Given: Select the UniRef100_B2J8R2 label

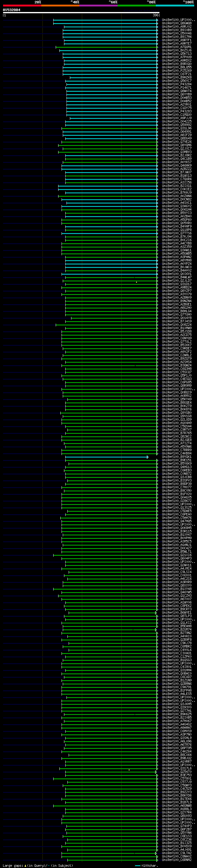Looking at the screenshot, I should click(x=176, y=156).
